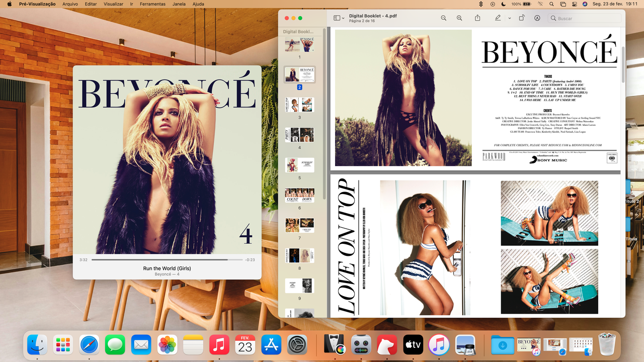Open App Store in the Dock
644x362 pixels.
[271, 344]
